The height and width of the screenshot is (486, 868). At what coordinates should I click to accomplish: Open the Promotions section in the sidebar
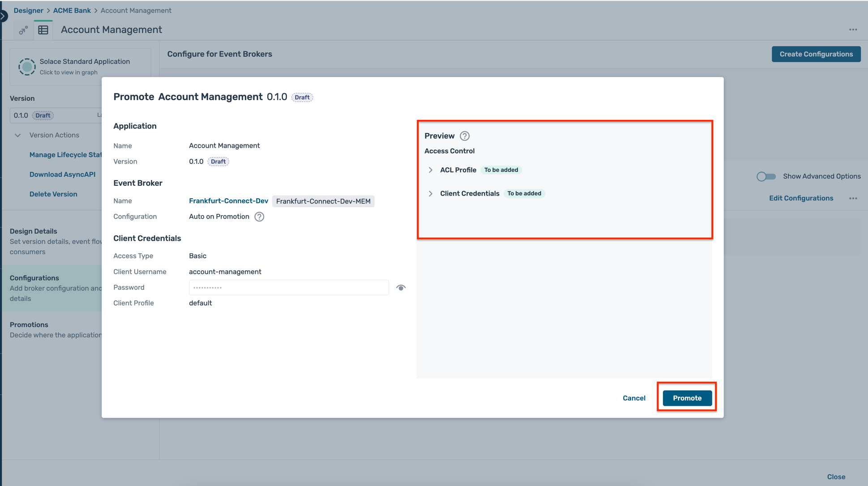click(x=29, y=324)
